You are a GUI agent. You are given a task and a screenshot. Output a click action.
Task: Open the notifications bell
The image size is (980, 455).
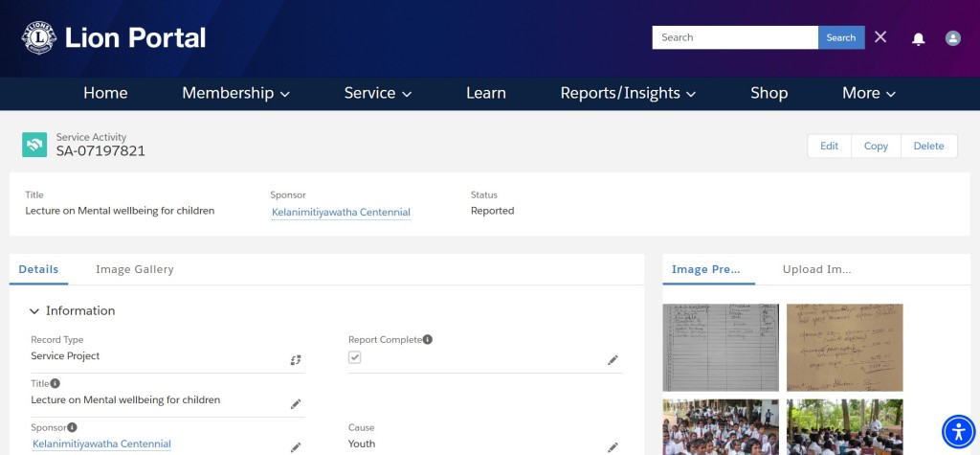pos(918,39)
